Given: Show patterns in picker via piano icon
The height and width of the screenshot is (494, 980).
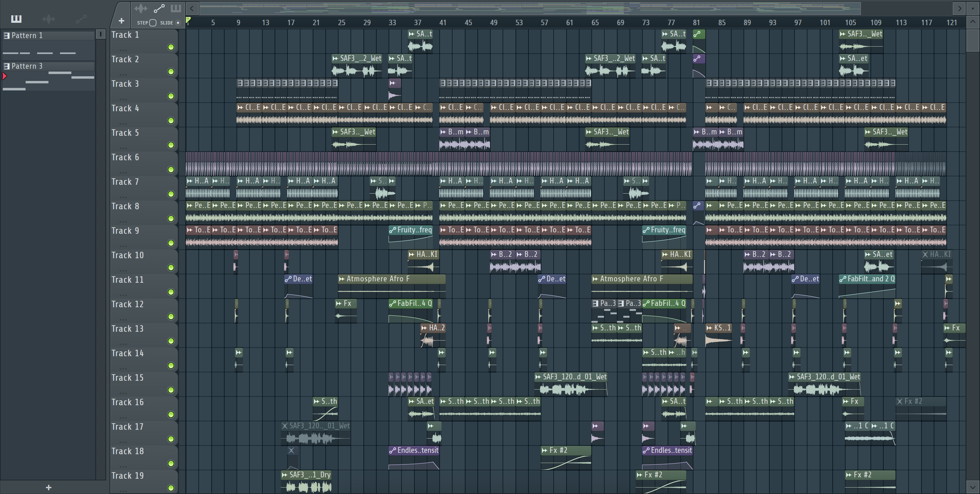Looking at the screenshot, I should (x=16, y=19).
